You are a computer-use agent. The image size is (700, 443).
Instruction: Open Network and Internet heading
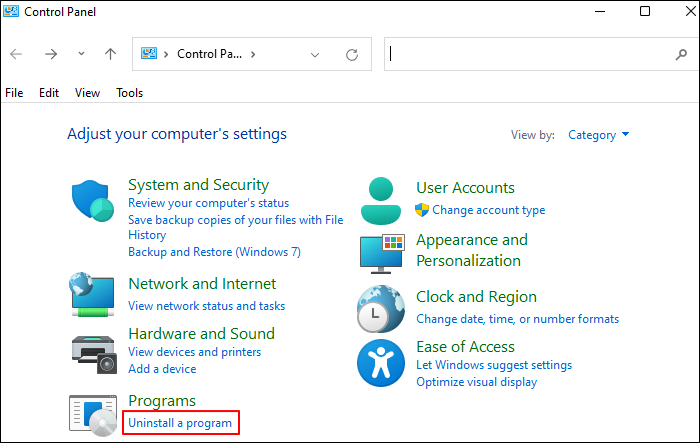(x=202, y=284)
